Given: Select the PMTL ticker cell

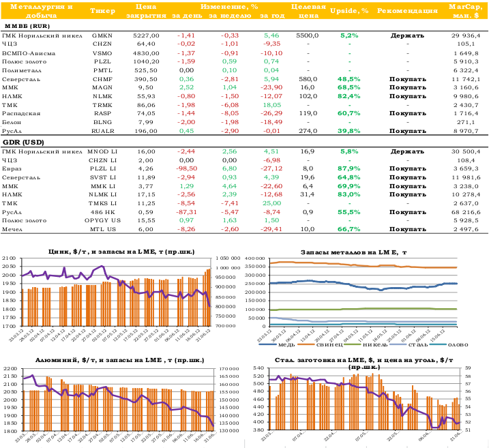Looking at the screenshot, I should click(x=102, y=70).
